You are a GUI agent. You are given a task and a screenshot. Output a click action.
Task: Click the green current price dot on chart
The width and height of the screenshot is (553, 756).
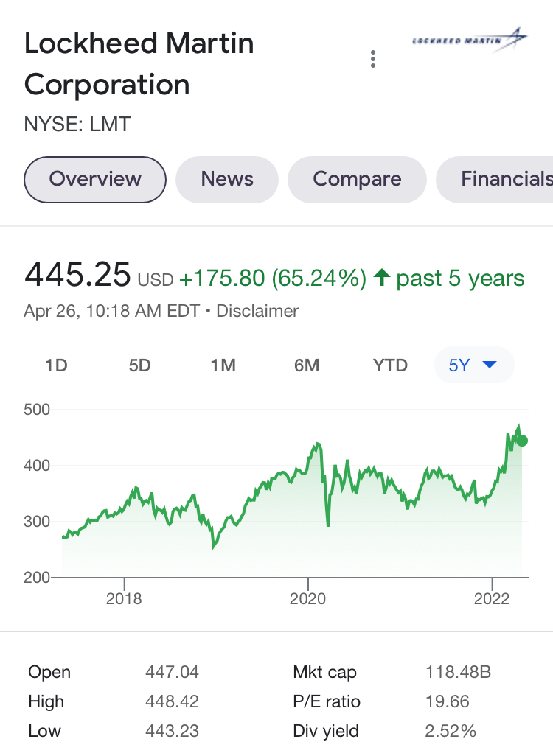(522, 441)
